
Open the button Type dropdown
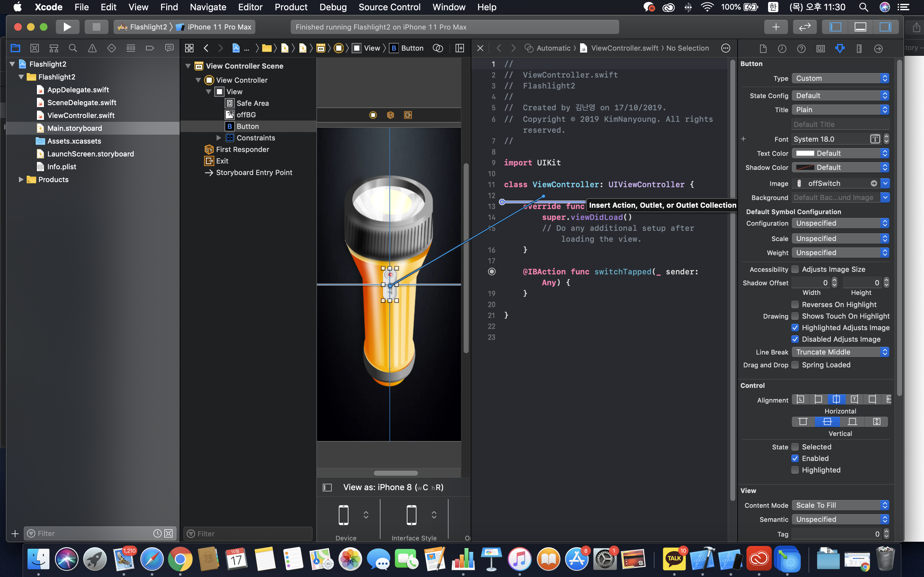[x=840, y=78]
